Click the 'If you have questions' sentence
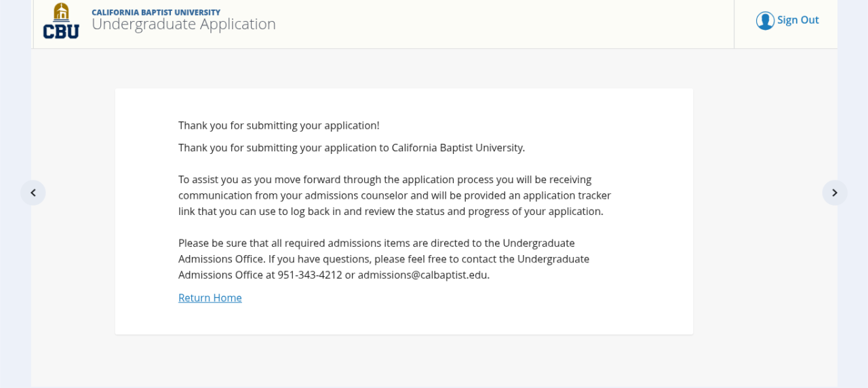The width and height of the screenshot is (868, 388). click(x=319, y=259)
